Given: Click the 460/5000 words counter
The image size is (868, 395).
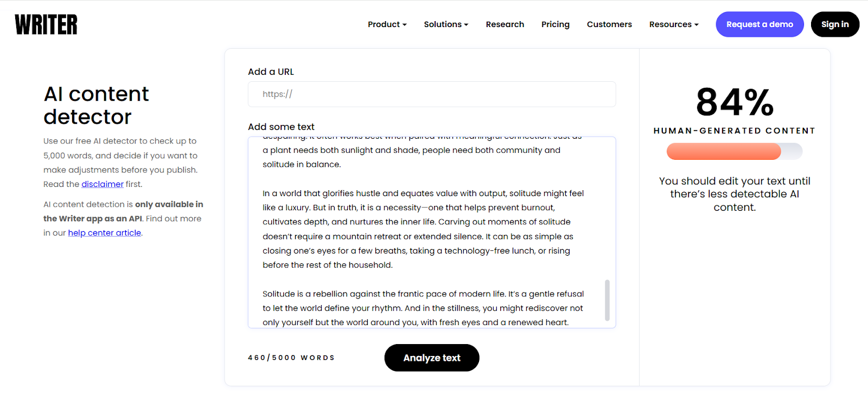Looking at the screenshot, I should [x=291, y=358].
